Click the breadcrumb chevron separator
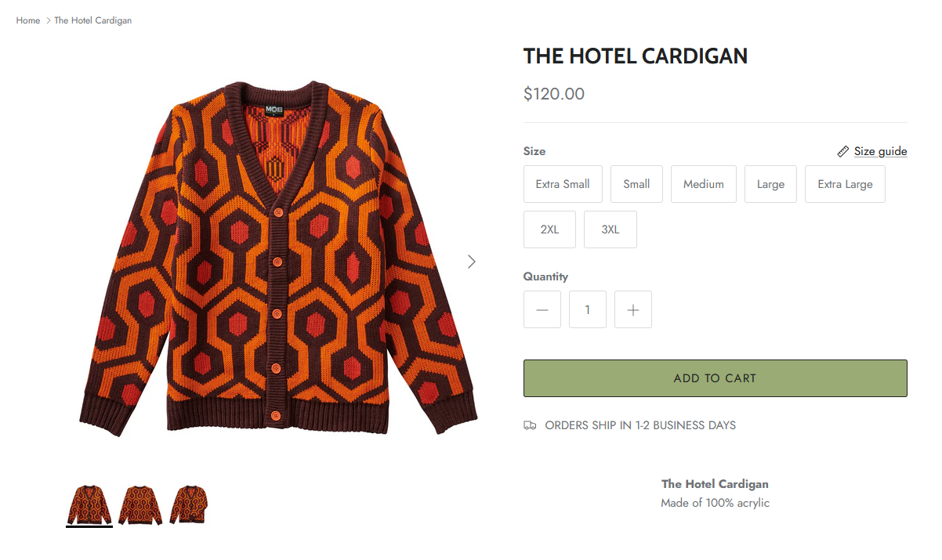942x560 pixels. (x=48, y=20)
